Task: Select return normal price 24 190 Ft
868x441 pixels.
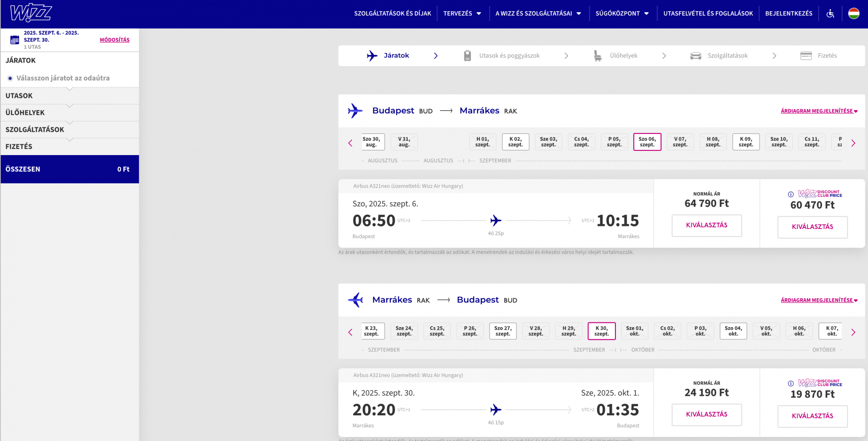Action: click(x=707, y=414)
